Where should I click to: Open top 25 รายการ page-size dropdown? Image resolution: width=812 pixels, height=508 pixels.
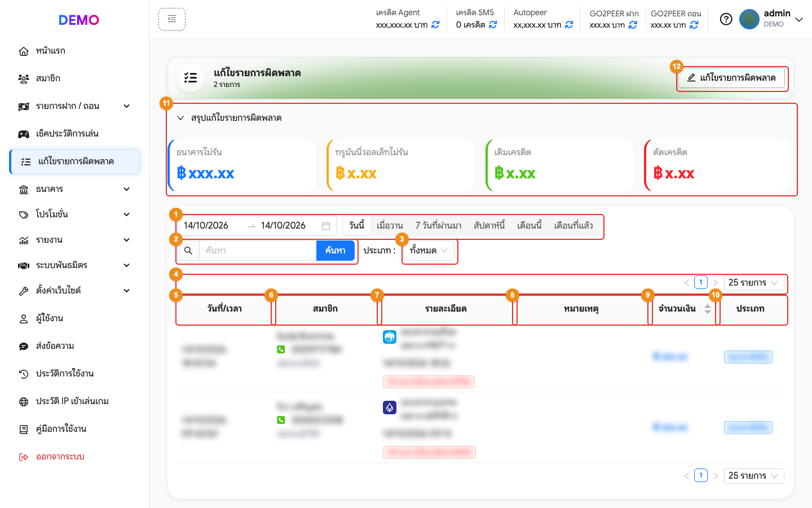pos(754,283)
